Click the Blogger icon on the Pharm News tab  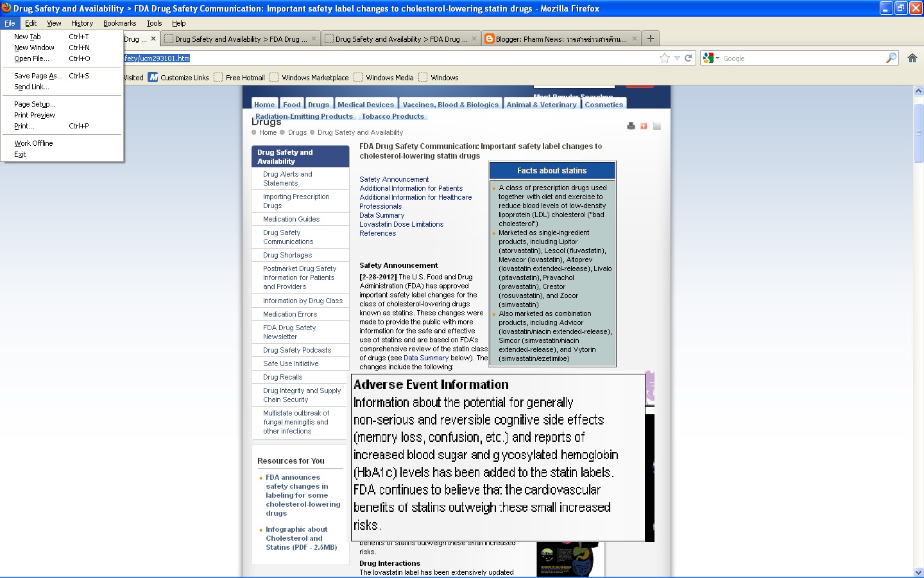[490, 38]
